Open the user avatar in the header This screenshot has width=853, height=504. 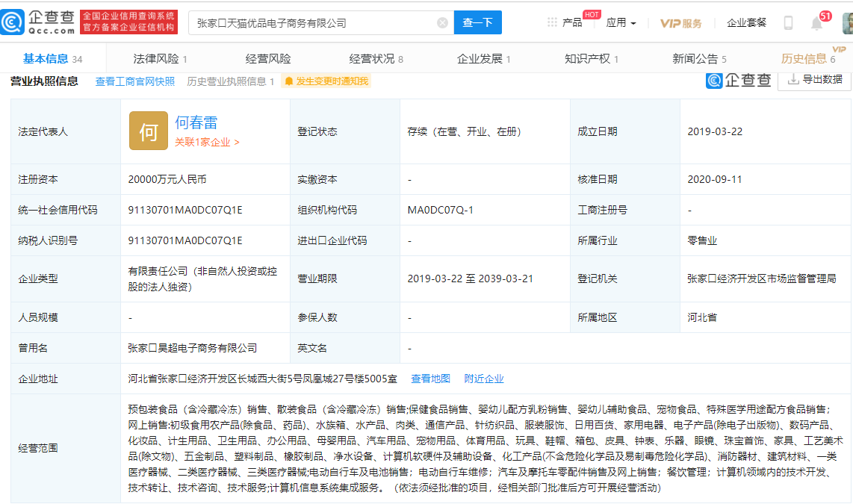848,23
